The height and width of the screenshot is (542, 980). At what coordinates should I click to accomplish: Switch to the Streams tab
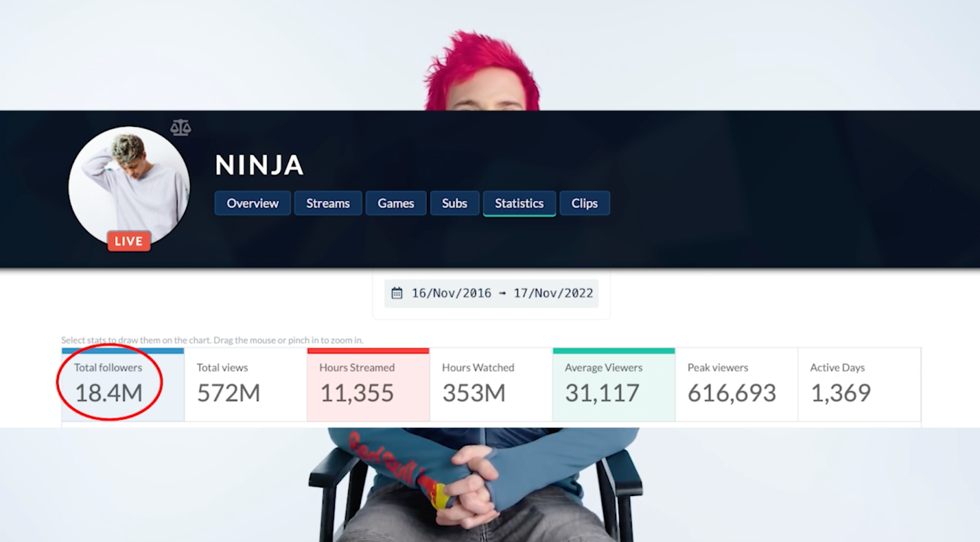328,203
